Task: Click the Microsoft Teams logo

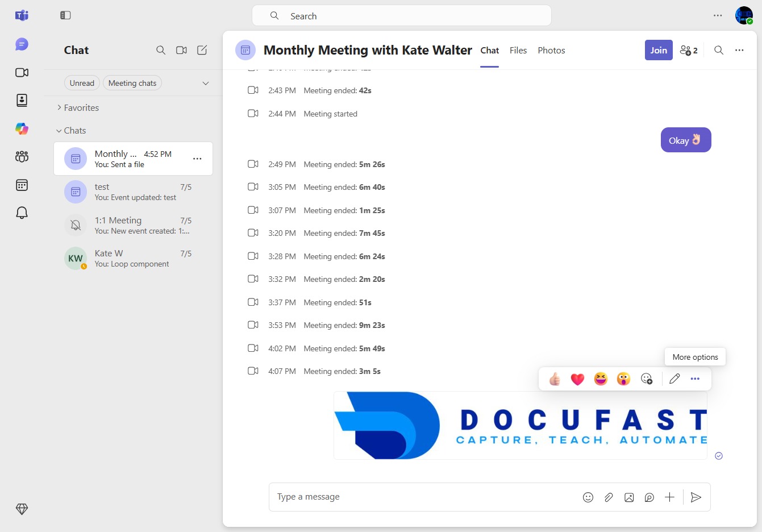Action: (x=22, y=15)
